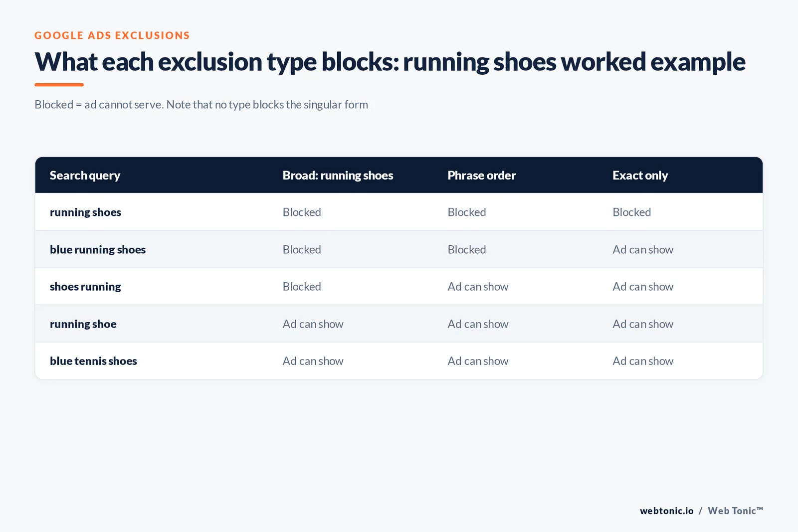Select the 'running shoe' query label

83,324
